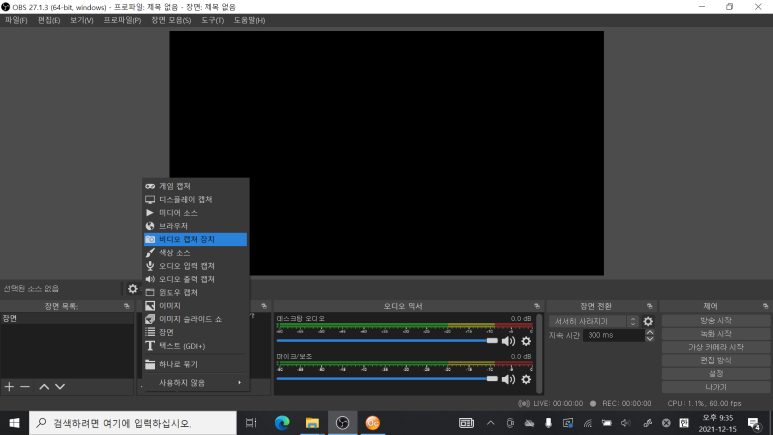Open Desktop Audio settings gear
773x435 pixels.
click(527, 341)
